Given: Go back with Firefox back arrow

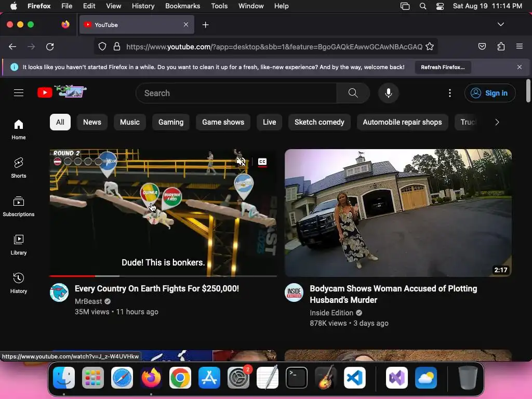Looking at the screenshot, I should 12,46.
